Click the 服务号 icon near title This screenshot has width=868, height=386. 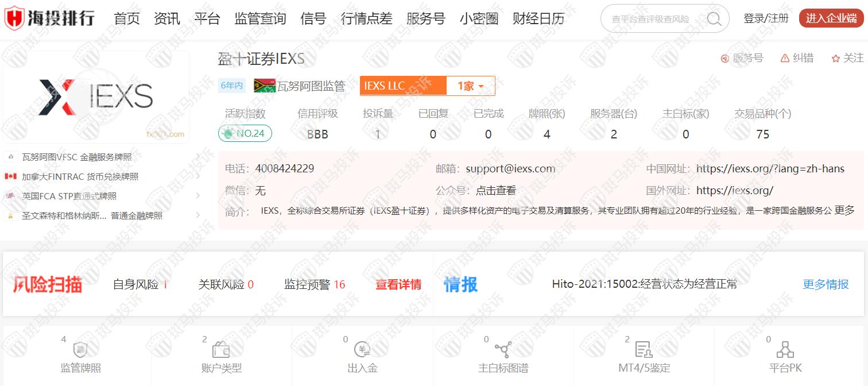[x=724, y=59]
